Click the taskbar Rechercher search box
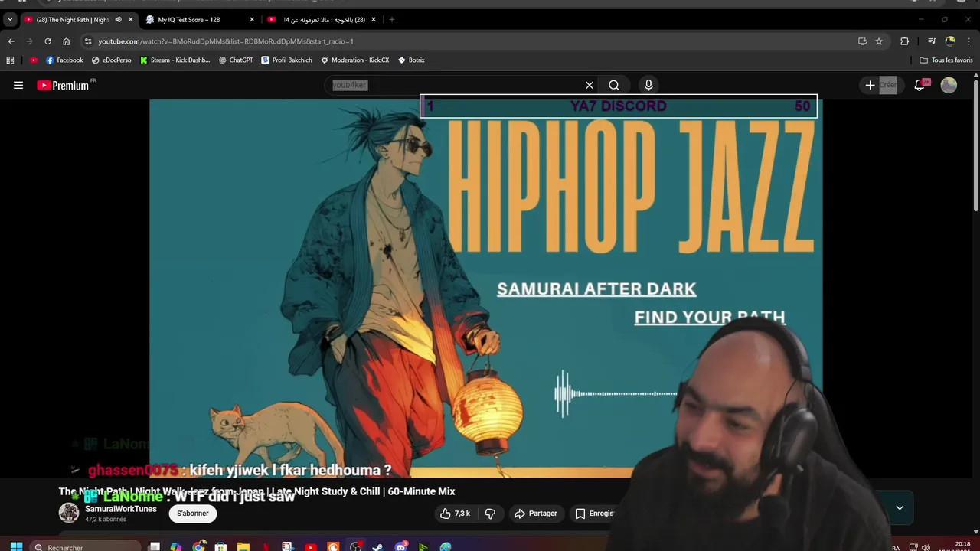Screen dimensions: 980x551 coord(87,546)
